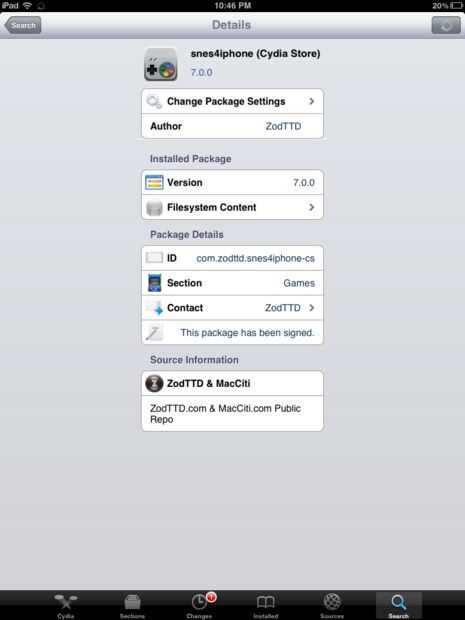465x620 pixels.
Task: Go back to Search
Action: 23,25
